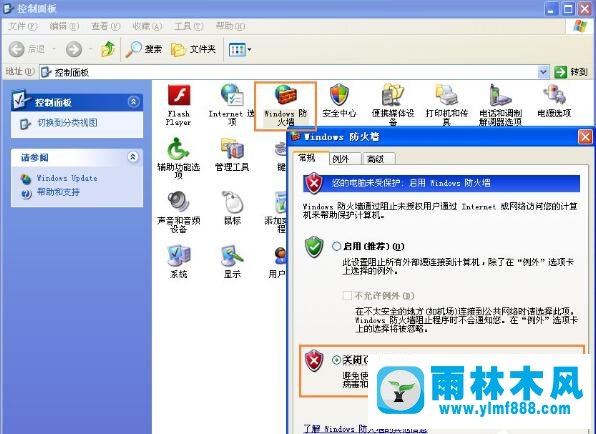Open the Favorites (收藏) menu

click(147, 26)
